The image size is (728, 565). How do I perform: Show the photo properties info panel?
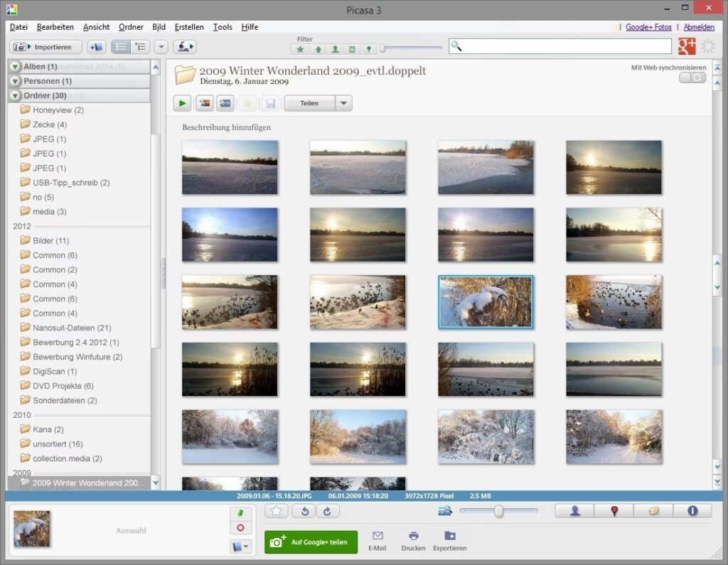[x=692, y=510]
